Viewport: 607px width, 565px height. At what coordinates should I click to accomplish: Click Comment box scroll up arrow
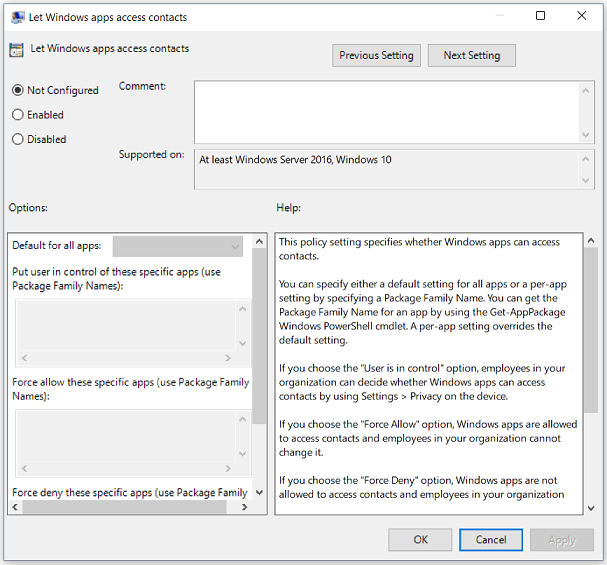(586, 91)
